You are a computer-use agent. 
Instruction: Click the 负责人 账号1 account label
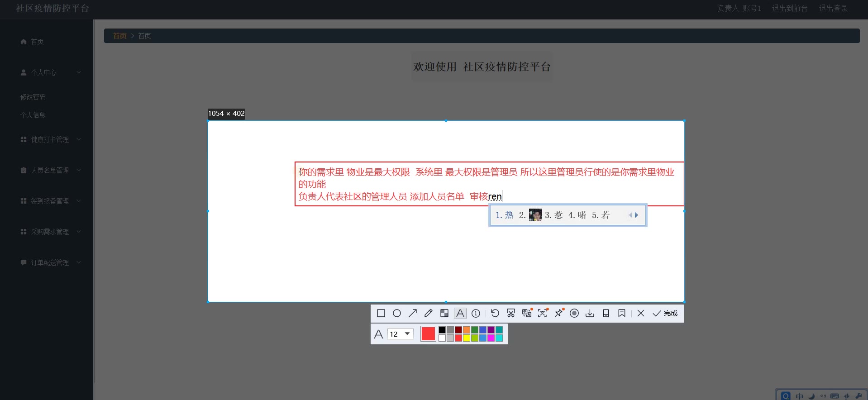(x=739, y=8)
